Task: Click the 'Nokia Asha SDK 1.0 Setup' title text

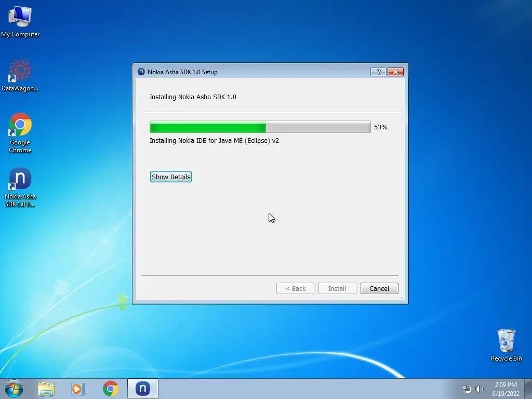Action: tap(182, 72)
